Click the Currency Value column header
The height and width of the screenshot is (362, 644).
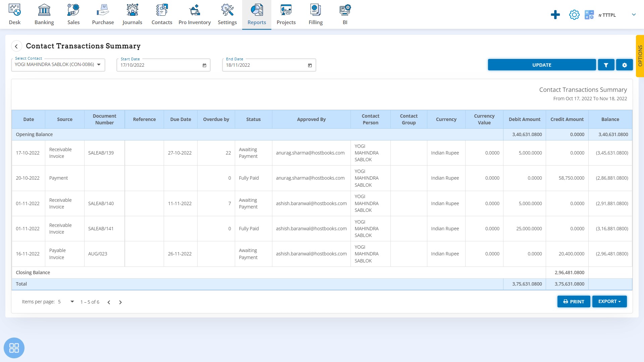pyautogui.click(x=484, y=119)
